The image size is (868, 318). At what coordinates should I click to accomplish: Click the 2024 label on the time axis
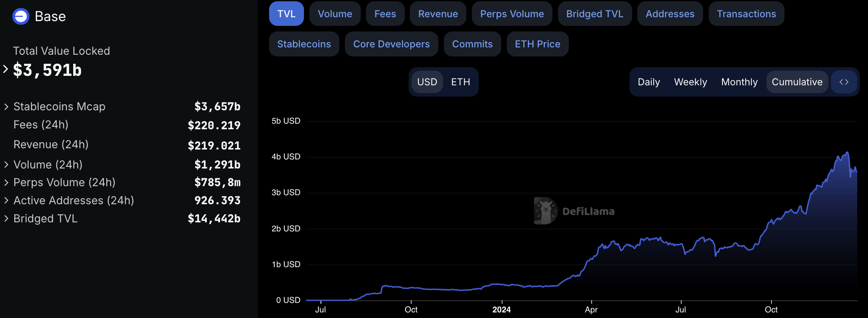[502, 309]
